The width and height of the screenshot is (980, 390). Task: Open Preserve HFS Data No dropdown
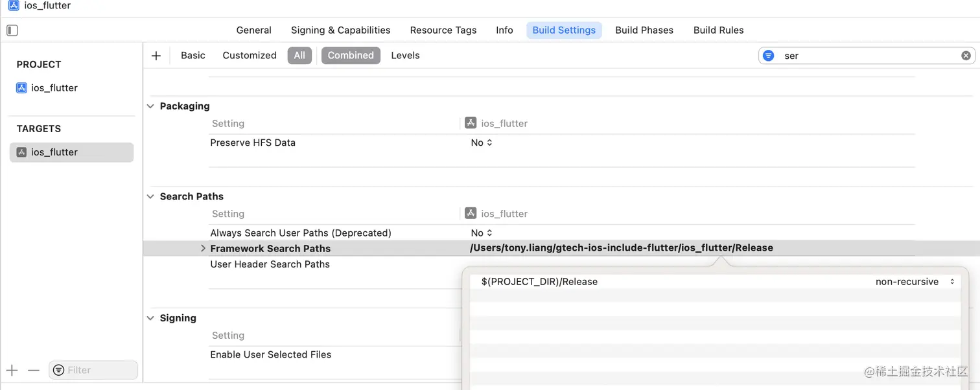[482, 143]
